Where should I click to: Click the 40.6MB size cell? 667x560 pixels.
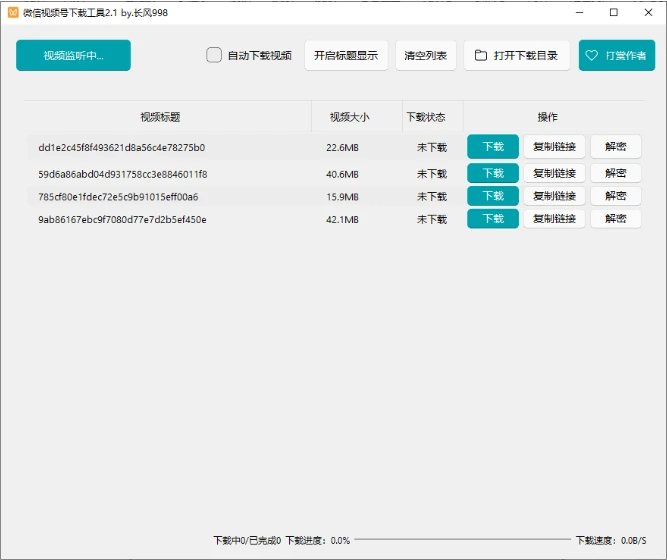click(342, 174)
